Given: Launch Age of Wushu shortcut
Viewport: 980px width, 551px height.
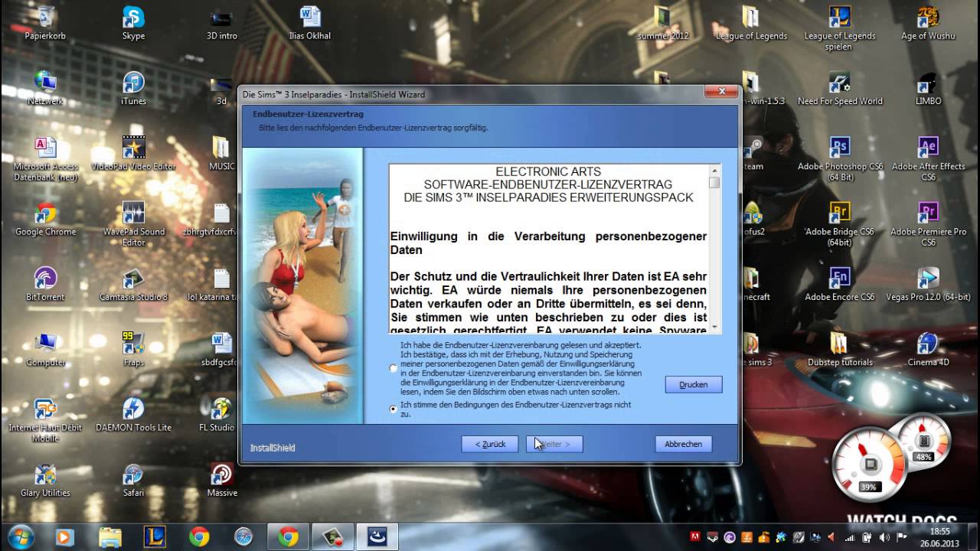Looking at the screenshot, I should tap(928, 22).
